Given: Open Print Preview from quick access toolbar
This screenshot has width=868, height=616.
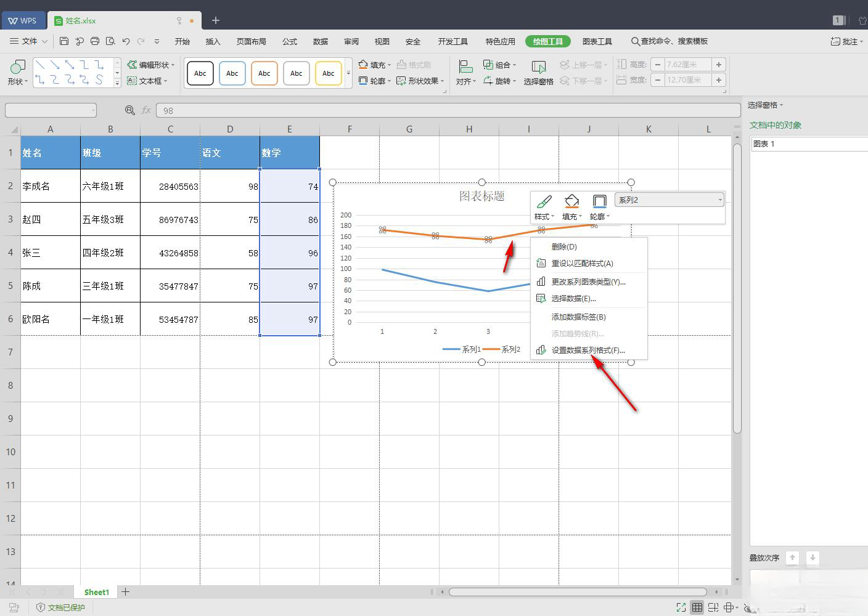Looking at the screenshot, I should [110, 41].
